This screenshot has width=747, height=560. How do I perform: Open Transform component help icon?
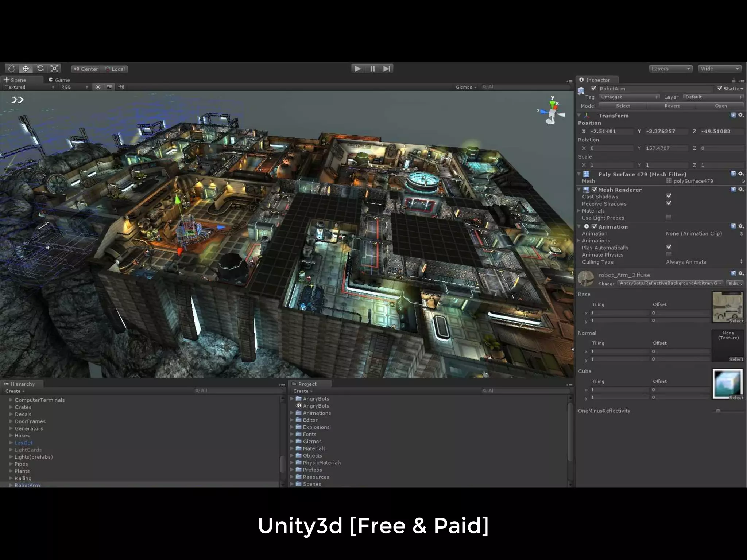(733, 115)
